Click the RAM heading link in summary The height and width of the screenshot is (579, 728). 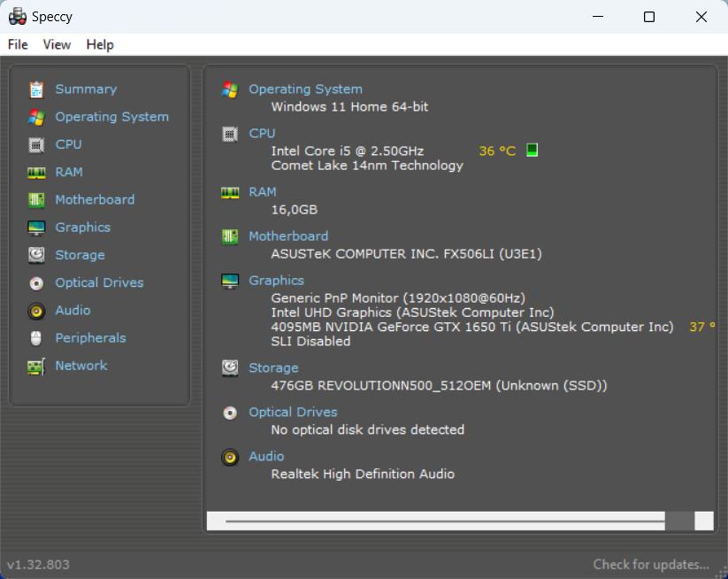pos(263,192)
